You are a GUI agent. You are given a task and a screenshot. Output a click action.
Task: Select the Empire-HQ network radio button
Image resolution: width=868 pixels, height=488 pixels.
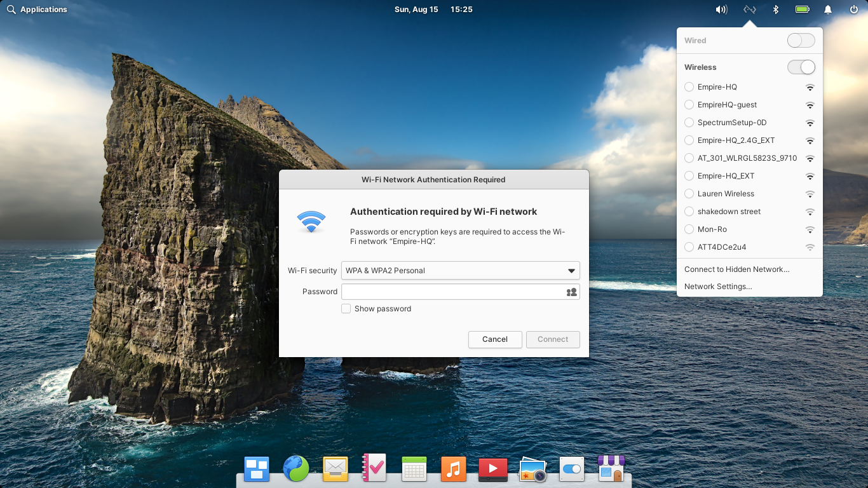(689, 87)
